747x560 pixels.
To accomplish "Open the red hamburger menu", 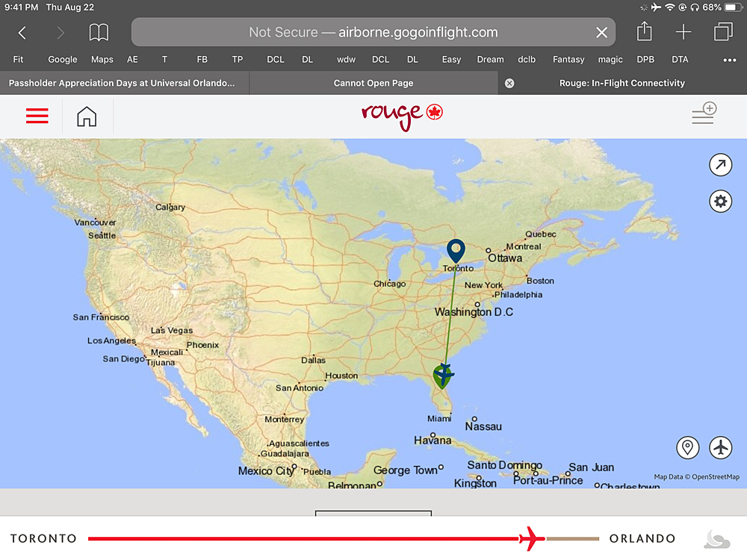I will [37, 116].
